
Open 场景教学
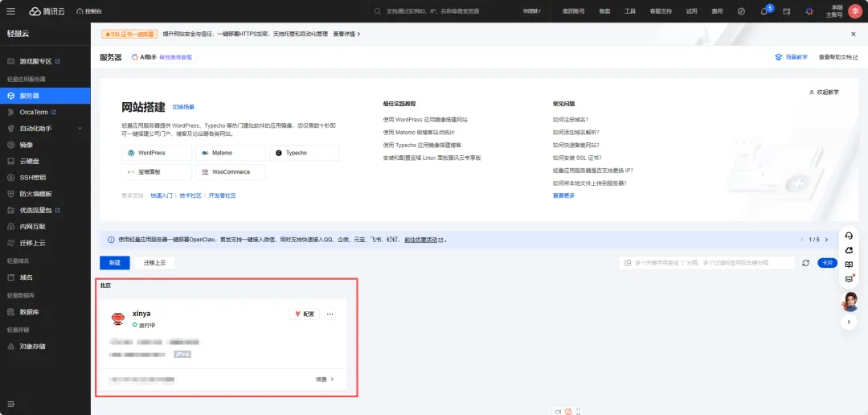pos(791,57)
